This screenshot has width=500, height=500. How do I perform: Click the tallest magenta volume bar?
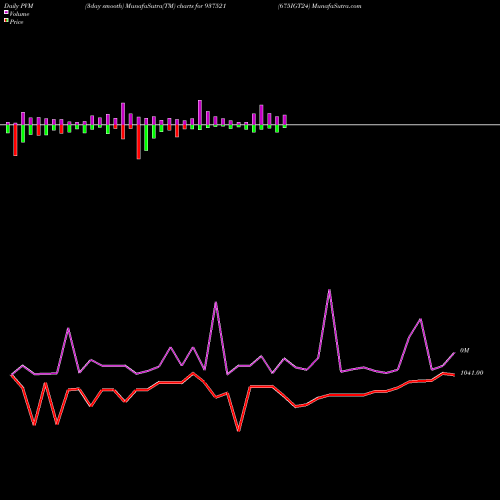(200, 112)
